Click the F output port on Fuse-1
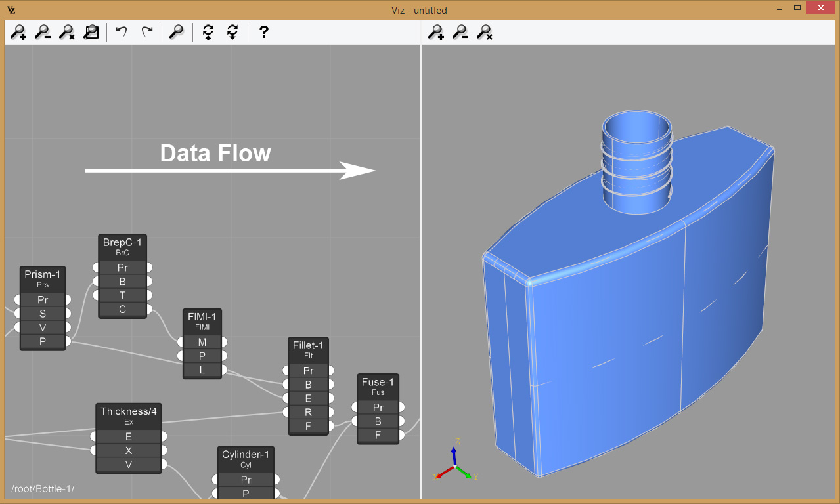 [x=401, y=435]
